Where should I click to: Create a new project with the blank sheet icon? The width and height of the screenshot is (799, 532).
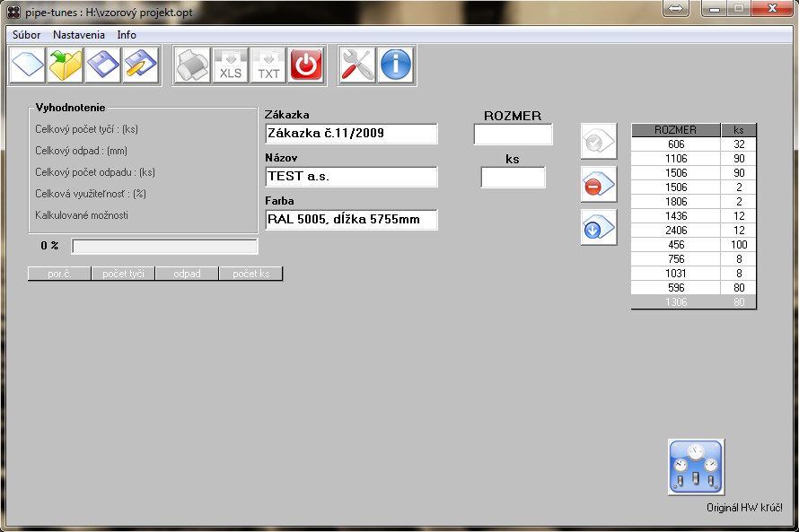[x=28, y=65]
